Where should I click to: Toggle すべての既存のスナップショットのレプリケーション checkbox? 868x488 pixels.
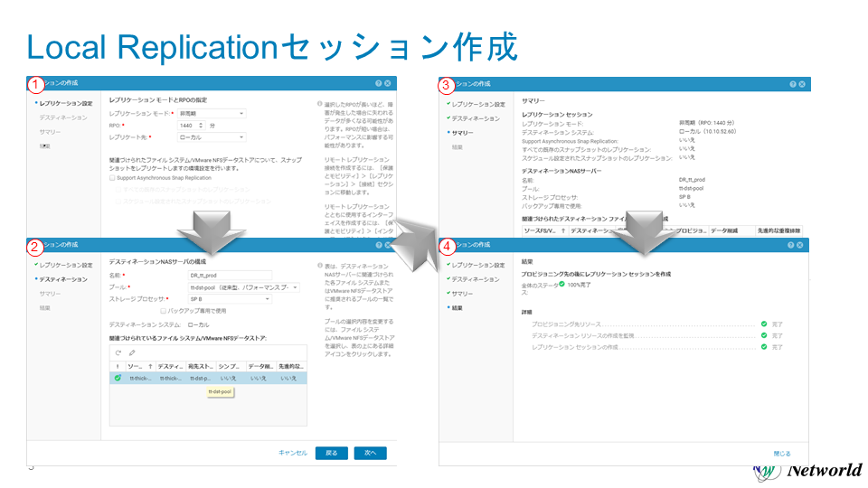click(x=118, y=190)
